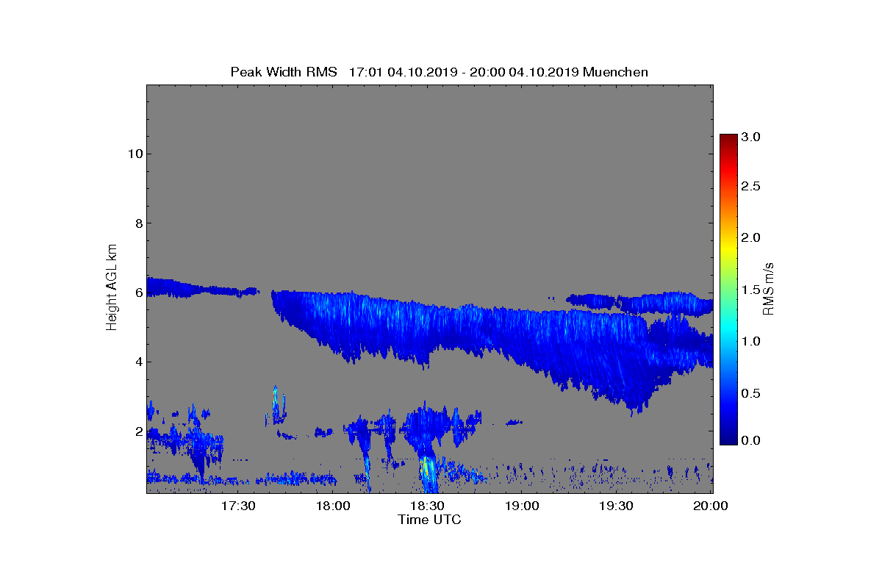Click the dark red top of the colorbar

click(x=728, y=138)
